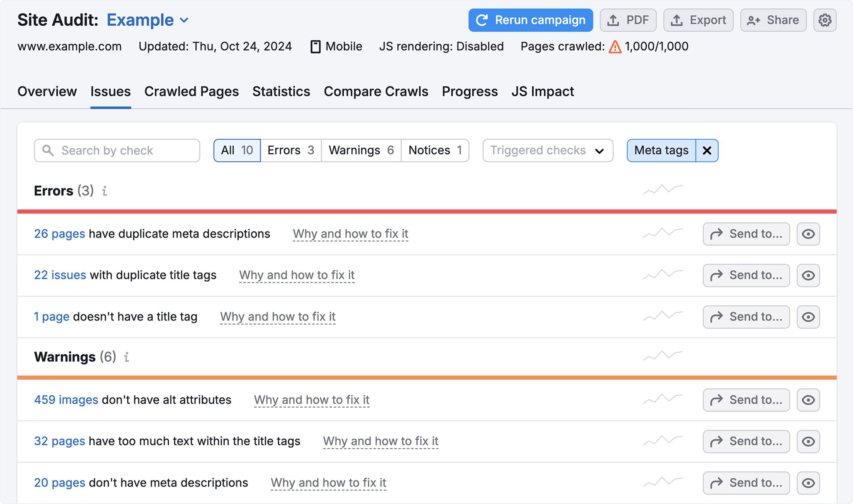853x504 pixels.
Task: Open the 26 pages link
Action: 59,234
